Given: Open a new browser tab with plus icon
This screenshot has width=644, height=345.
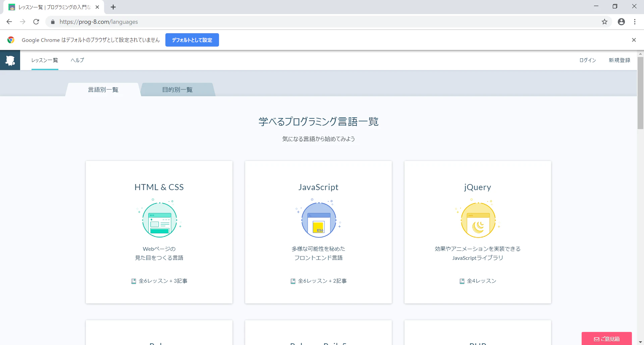Looking at the screenshot, I should point(113,7).
